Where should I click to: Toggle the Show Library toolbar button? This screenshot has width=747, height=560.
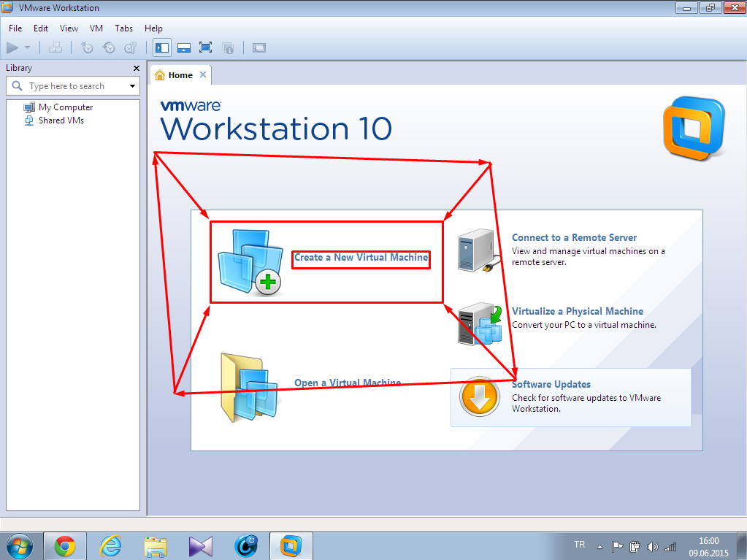(x=162, y=47)
